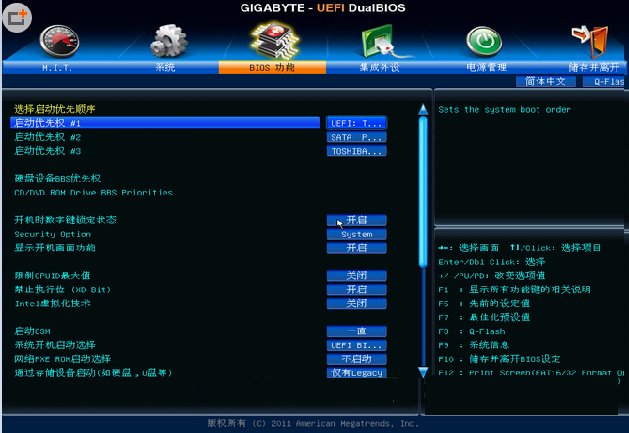This screenshot has height=433, width=629.
Task: Open boot priority #2 SATA dropdown
Action: click(356, 137)
